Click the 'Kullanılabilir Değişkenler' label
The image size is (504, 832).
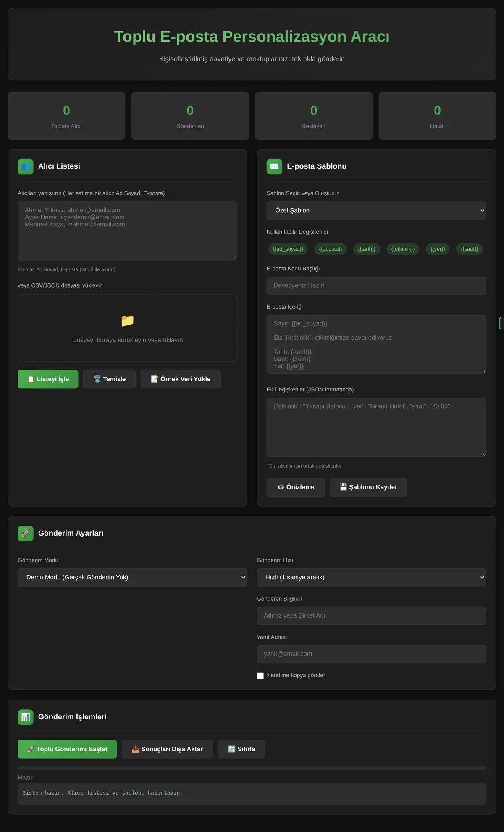297,232
